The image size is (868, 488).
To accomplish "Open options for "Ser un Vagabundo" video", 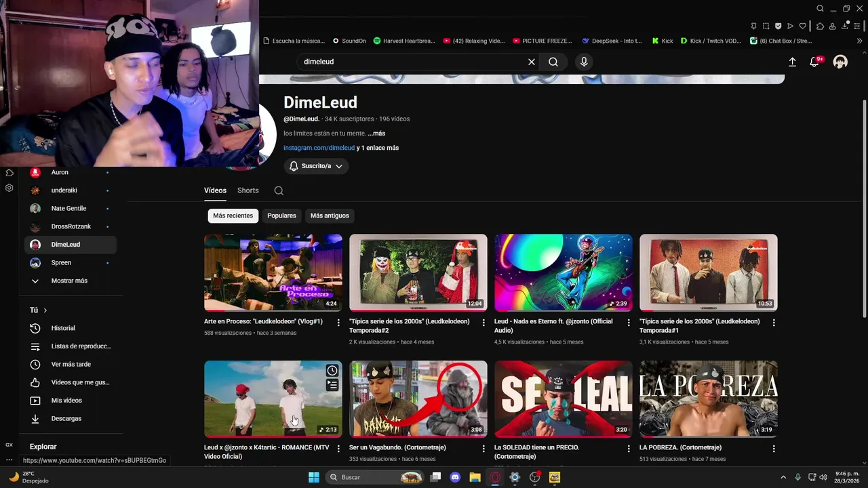I will click(484, 449).
